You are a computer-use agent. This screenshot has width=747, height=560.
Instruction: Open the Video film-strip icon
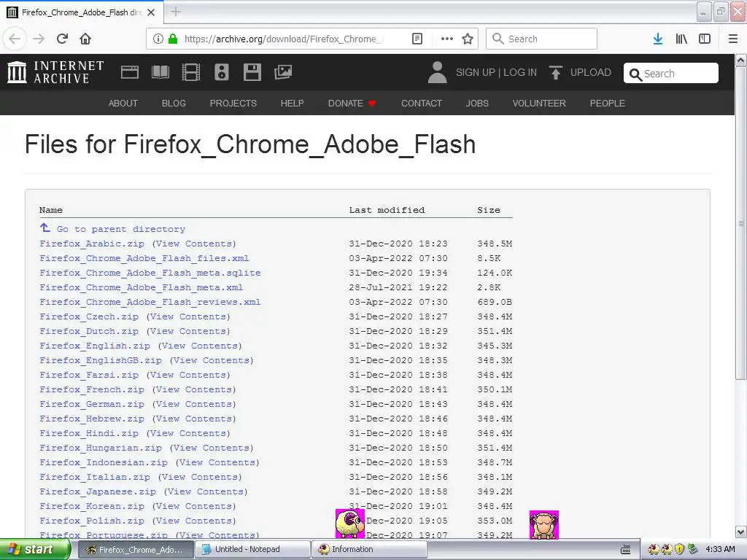[x=191, y=72]
